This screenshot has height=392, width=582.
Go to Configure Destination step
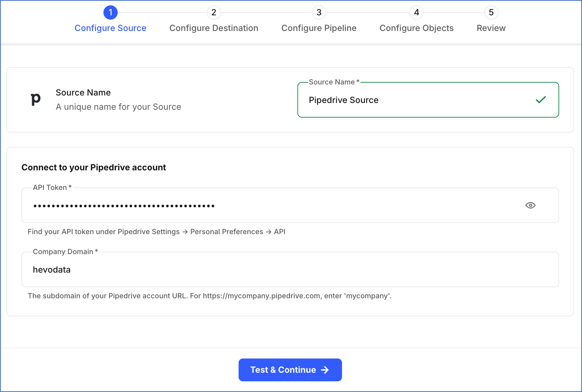coord(214,28)
